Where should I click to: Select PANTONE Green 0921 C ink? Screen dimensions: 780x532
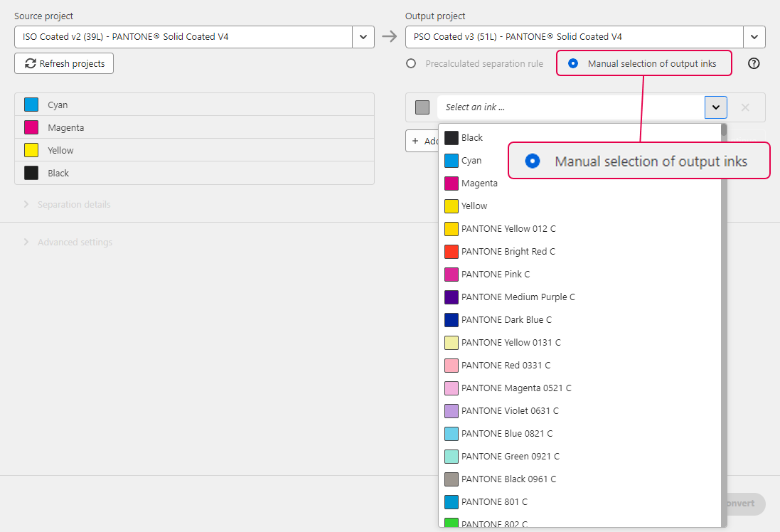[x=580, y=457]
